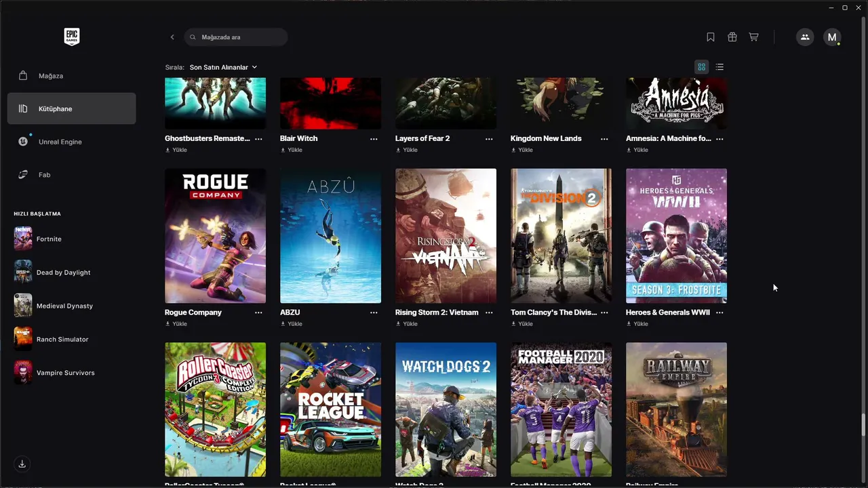The height and width of the screenshot is (488, 868).
Task: Go back using the back arrow
Action: (172, 37)
